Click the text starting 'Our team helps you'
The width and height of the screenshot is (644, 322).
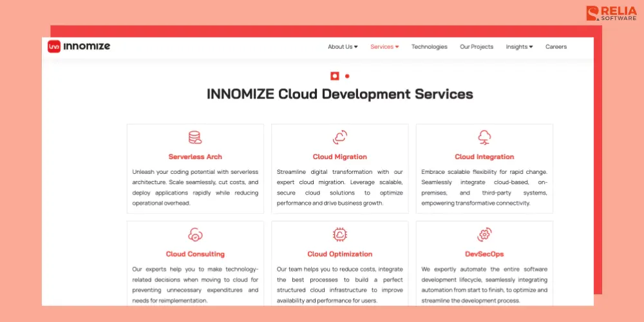point(339,285)
